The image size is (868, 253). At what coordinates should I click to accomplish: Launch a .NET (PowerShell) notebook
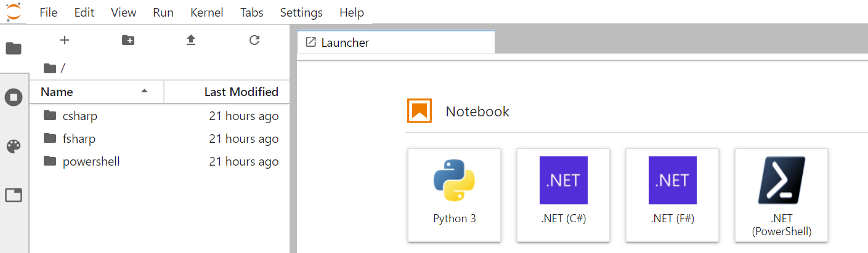pyautogui.click(x=782, y=195)
